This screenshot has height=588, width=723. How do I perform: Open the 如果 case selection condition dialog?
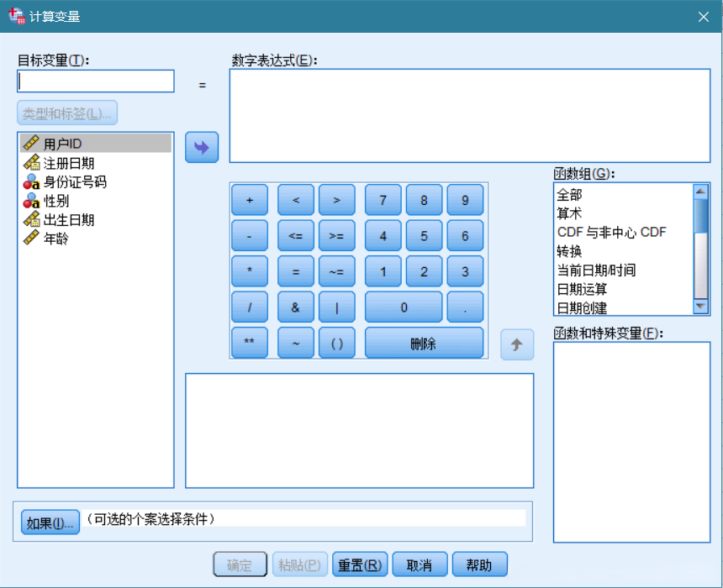pos(49,522)
